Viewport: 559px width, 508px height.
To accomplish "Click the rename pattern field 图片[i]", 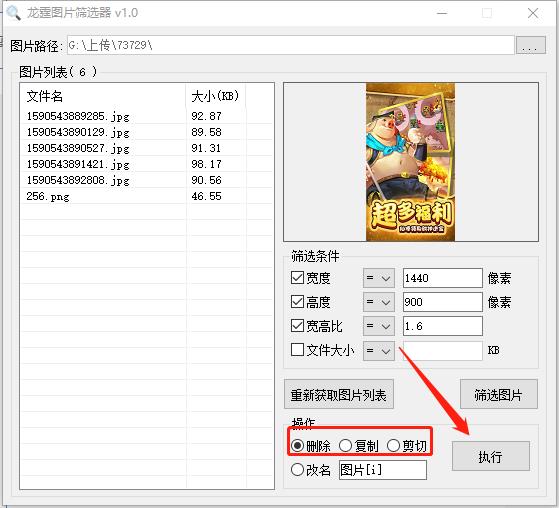I will pos(383,470).
